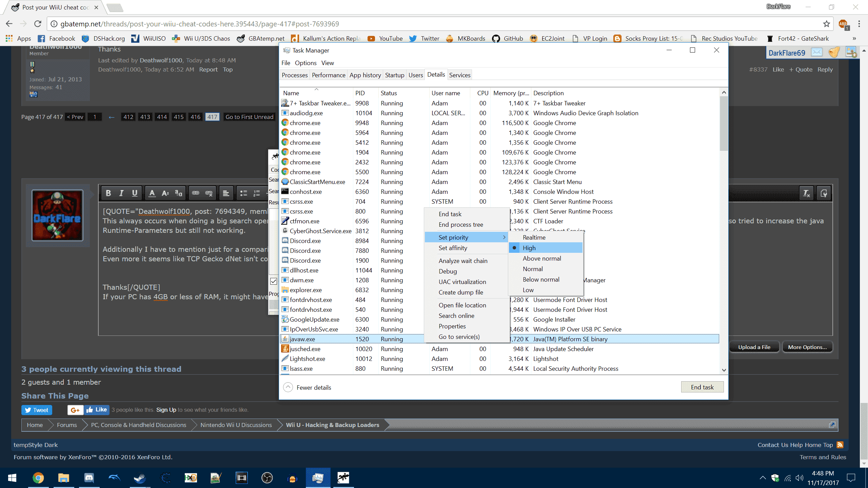Select Open file location in context menu

pyautogui.click(x=466, y=305)
